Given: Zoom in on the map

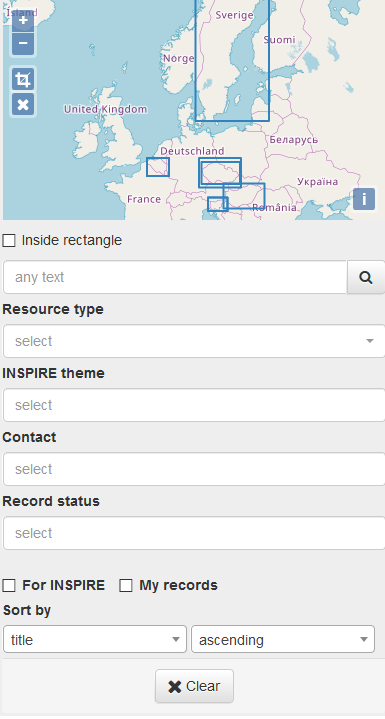Looking at the screenshot, I should point(23,21).
